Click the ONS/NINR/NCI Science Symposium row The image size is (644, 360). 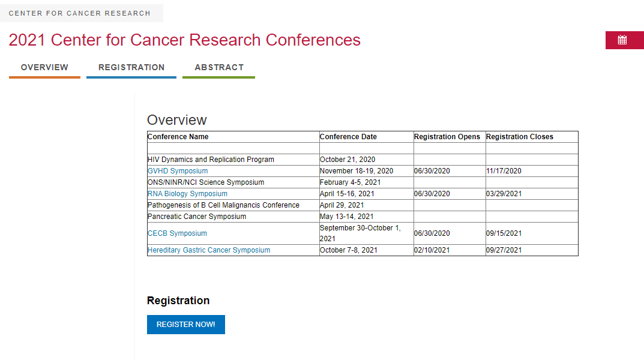coord(206,182)
